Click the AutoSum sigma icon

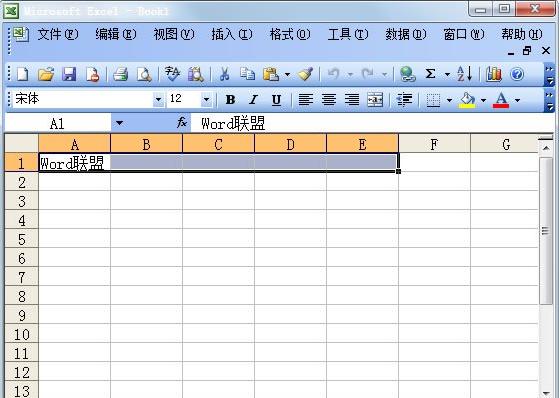431,74
